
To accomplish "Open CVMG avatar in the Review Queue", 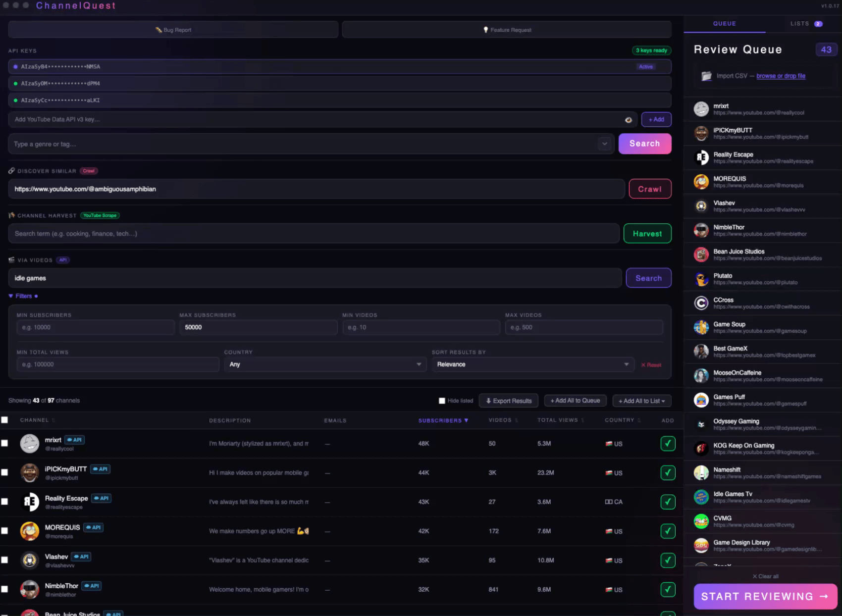I will [701, 521].
